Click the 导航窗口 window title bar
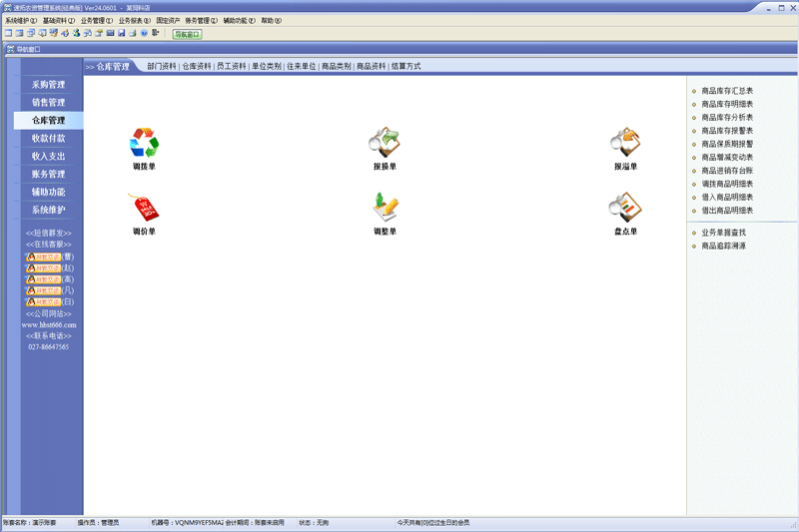 tap(399, 49)
